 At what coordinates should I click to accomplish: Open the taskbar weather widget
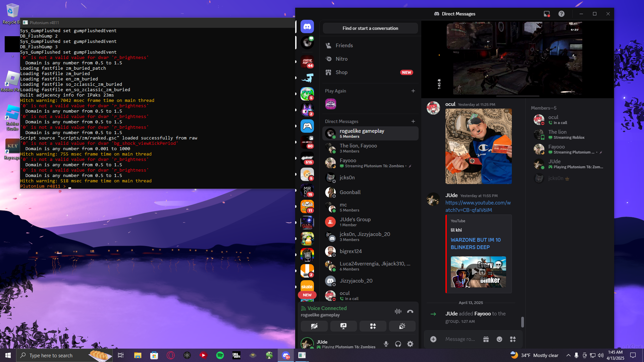(x=534, y=355)
